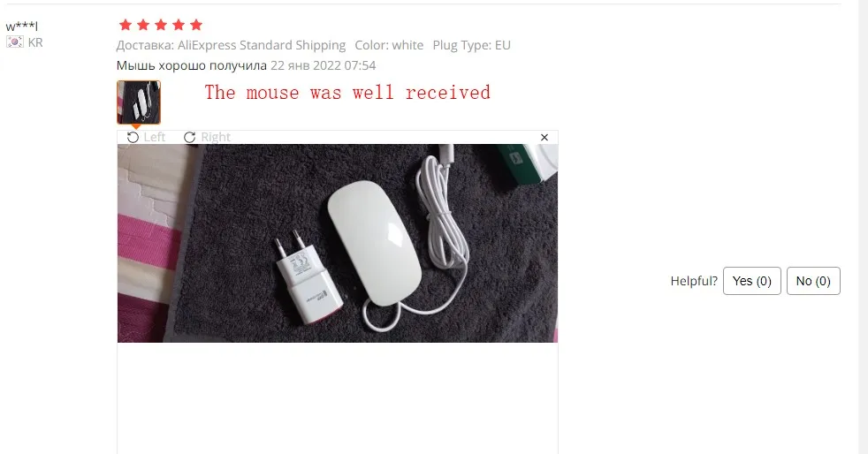
Task: Click the Russian review text Мышь хорошо получила
Action: click(x=192, y=66)
